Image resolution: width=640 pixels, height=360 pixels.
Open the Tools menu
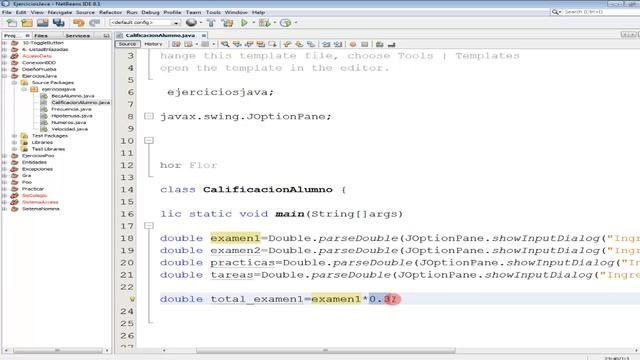213,13
